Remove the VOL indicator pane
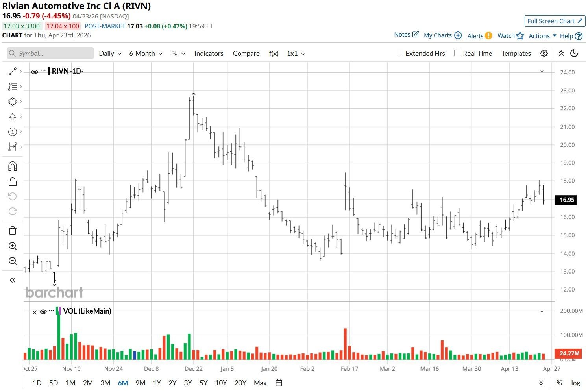This screenshot has width=588, height=392. coord(34,312)
